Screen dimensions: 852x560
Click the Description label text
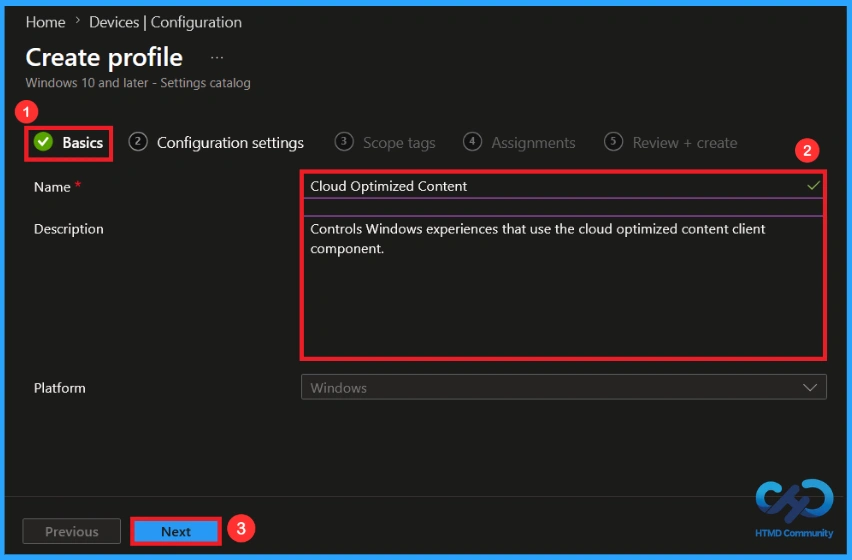tap(68, 229)
